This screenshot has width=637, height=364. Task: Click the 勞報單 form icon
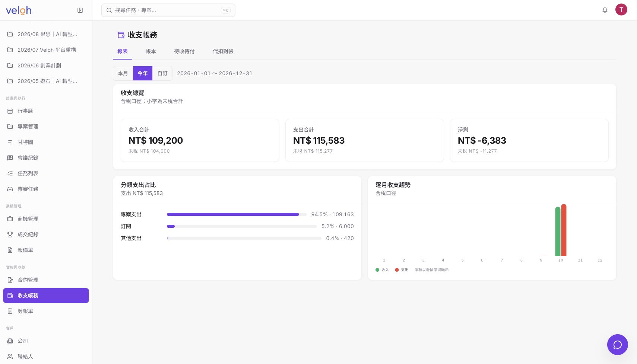[10, 311]
